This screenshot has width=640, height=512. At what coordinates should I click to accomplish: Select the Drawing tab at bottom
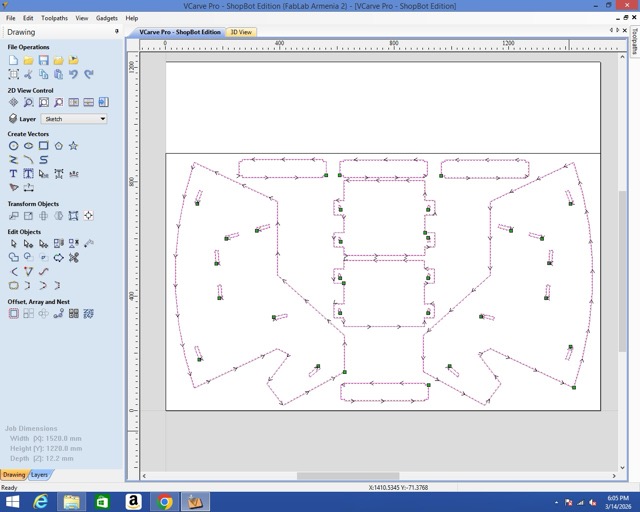click(14, 475)
